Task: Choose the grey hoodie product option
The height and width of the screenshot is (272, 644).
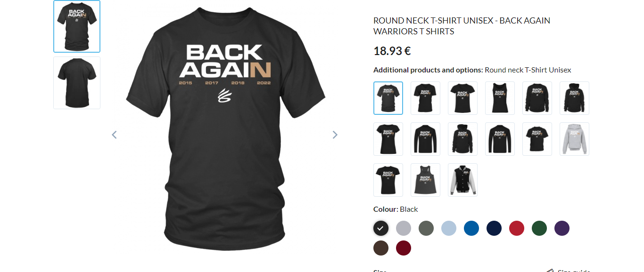Action: point(574,139)
